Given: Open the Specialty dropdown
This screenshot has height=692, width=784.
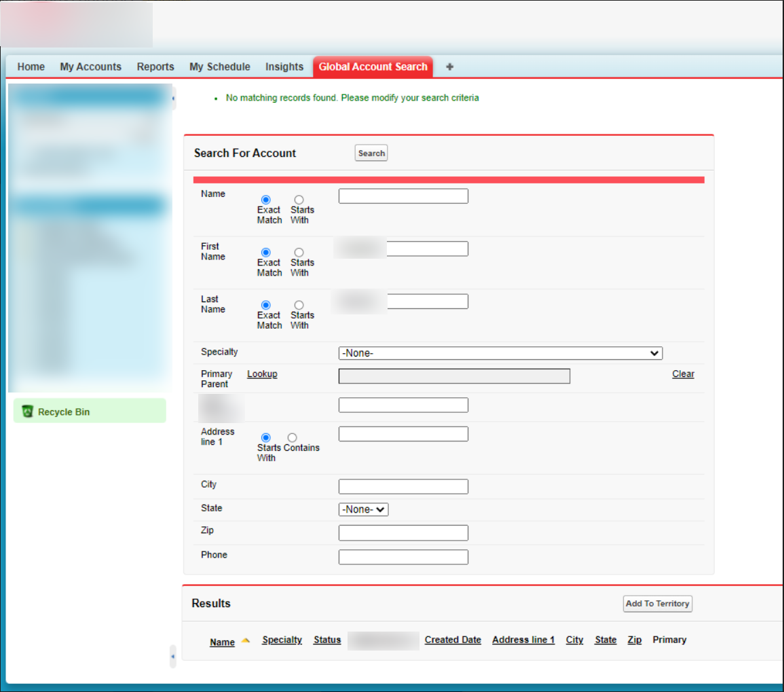Looking at the screenshot, I should click(500, 353).
